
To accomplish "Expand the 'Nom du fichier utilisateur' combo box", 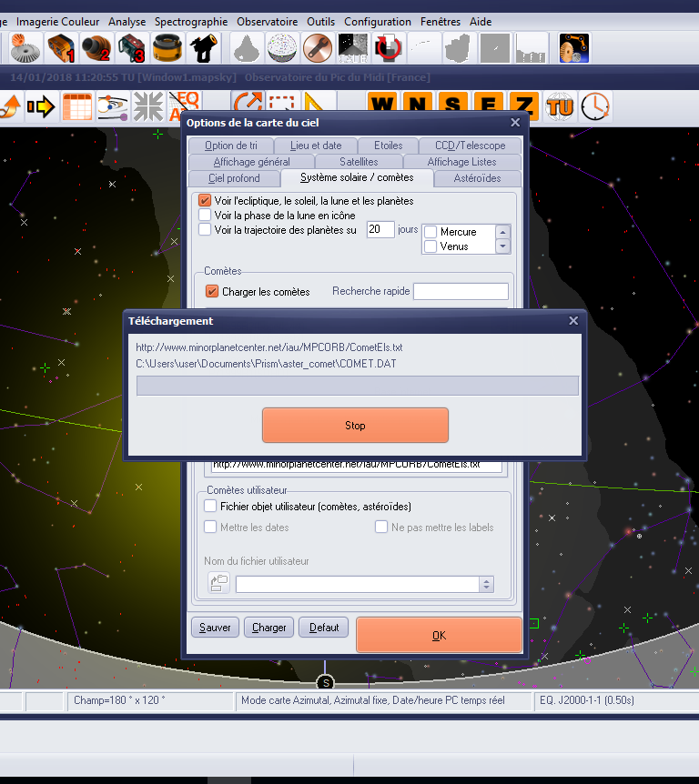I will pyautogui.click(x=486, y=584).
